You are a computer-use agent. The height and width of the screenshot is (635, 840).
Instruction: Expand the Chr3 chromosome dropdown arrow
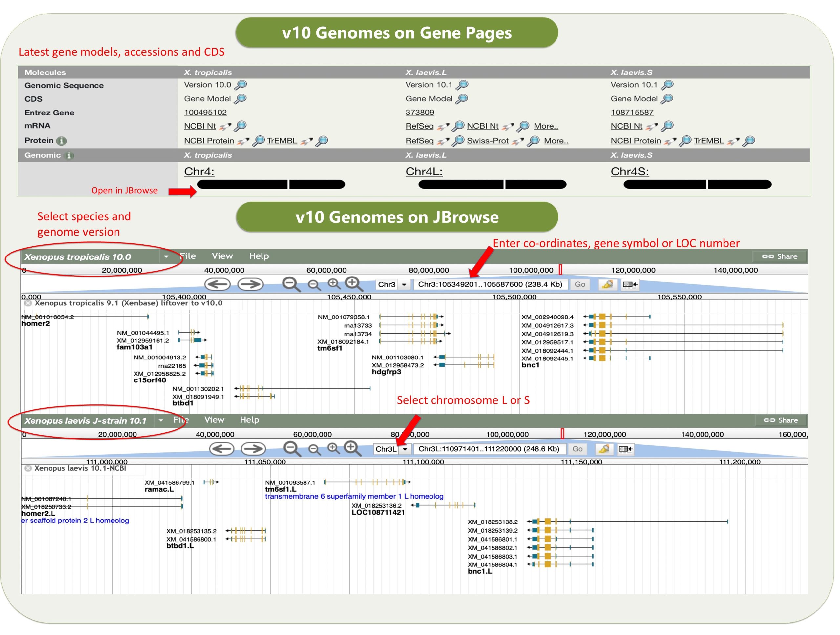(x=404, y=285)
